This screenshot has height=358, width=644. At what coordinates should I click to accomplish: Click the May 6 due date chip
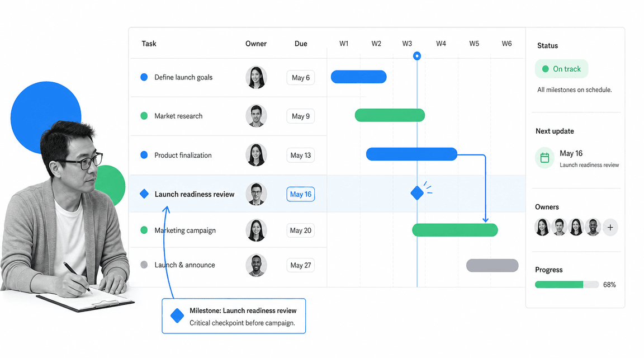coord(301,78)
